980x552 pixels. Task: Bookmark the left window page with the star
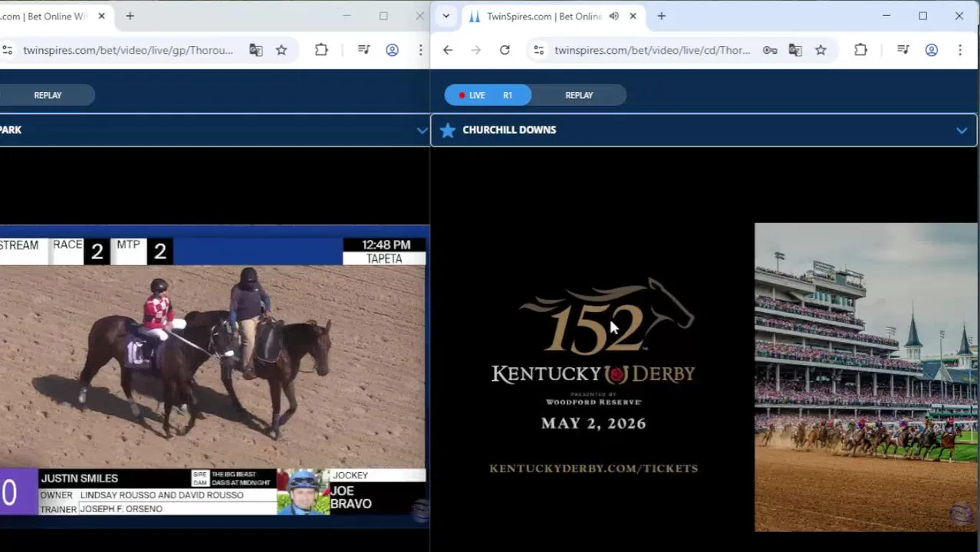tap(281, 50)
